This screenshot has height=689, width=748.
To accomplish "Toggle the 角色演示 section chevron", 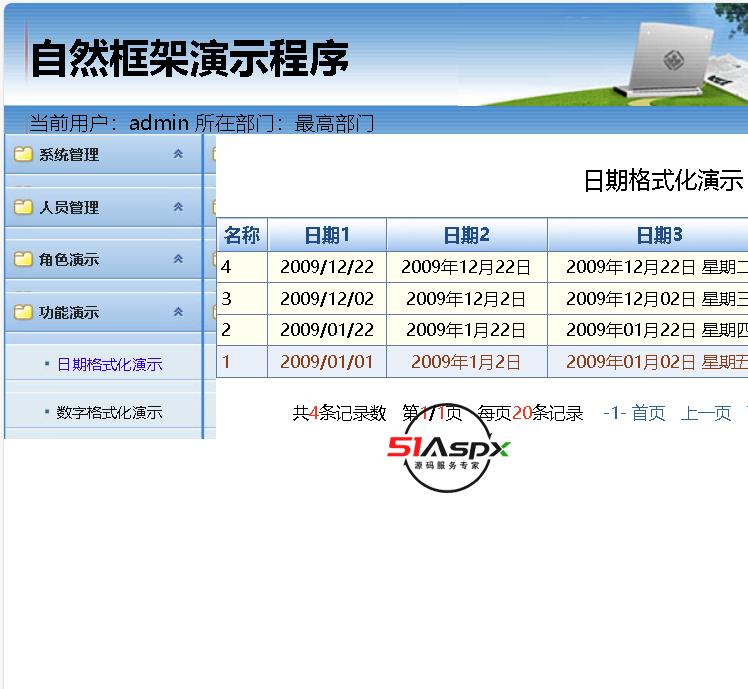I will click(x=178, y=259).
